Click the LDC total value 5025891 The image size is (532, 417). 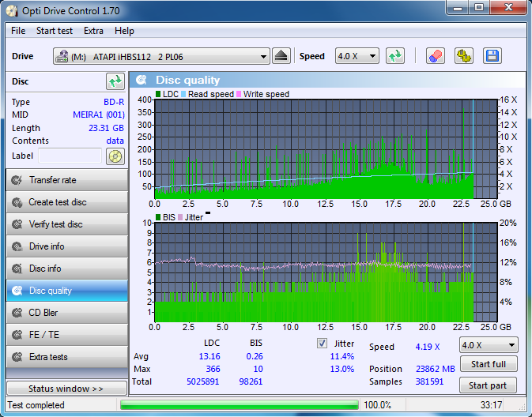203,381
